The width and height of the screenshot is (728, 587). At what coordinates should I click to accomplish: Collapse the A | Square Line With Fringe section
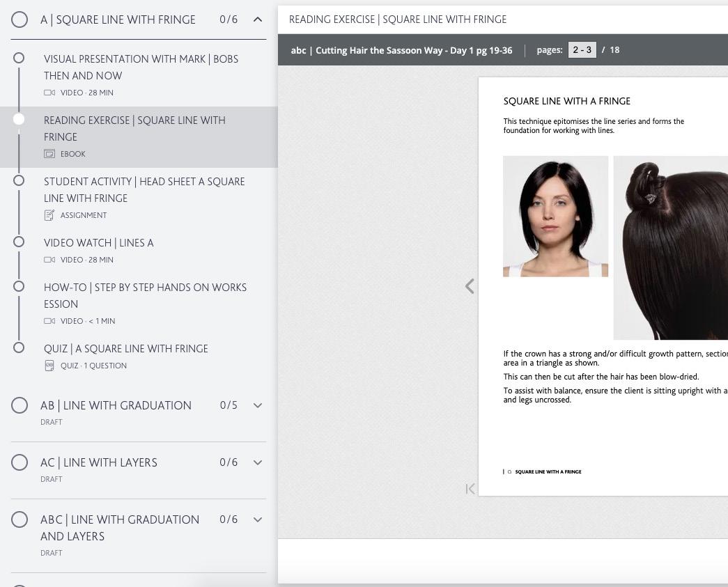coord(258,19)
